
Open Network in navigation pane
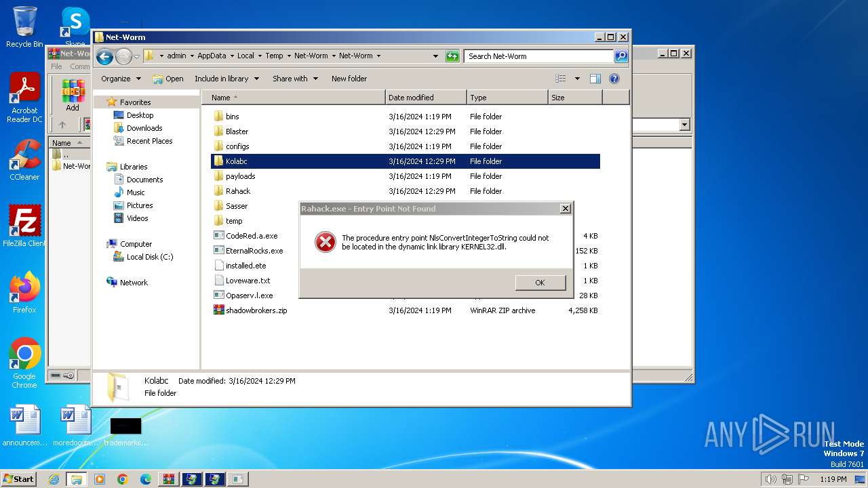click(x=134, y=283)
